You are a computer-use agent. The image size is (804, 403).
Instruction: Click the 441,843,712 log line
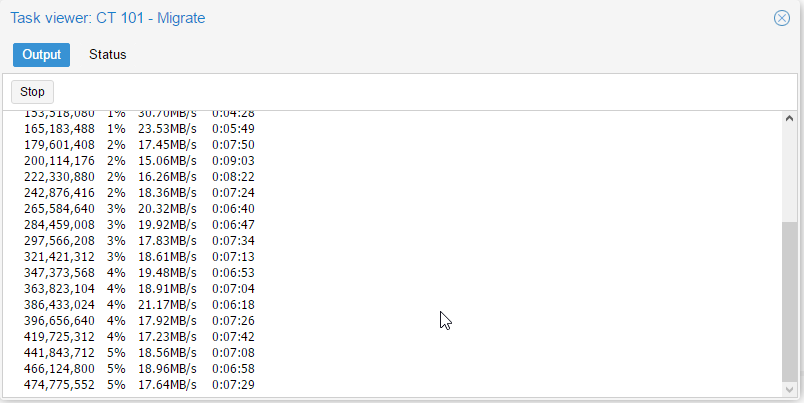139,353
